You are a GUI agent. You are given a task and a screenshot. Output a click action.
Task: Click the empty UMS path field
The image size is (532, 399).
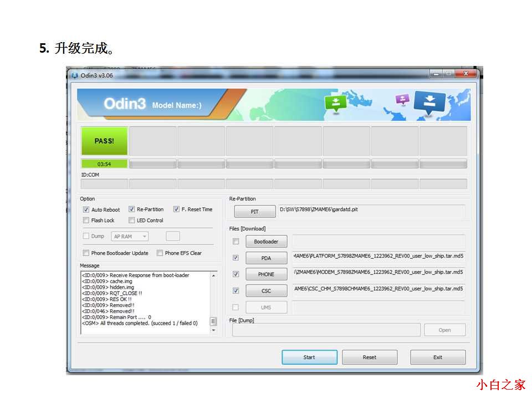(378, 307)
